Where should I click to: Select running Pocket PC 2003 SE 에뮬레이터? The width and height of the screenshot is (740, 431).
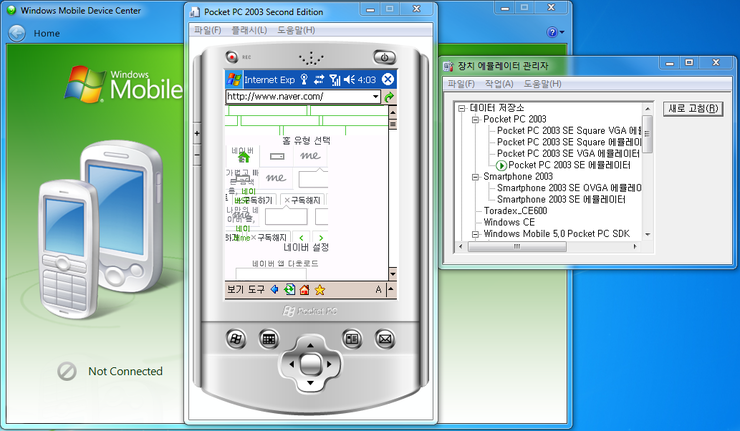tap(569, 165)
